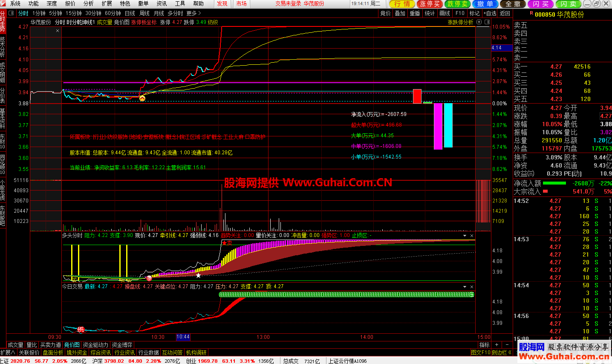Click the 叠加 toolbar button

point(400,13)
